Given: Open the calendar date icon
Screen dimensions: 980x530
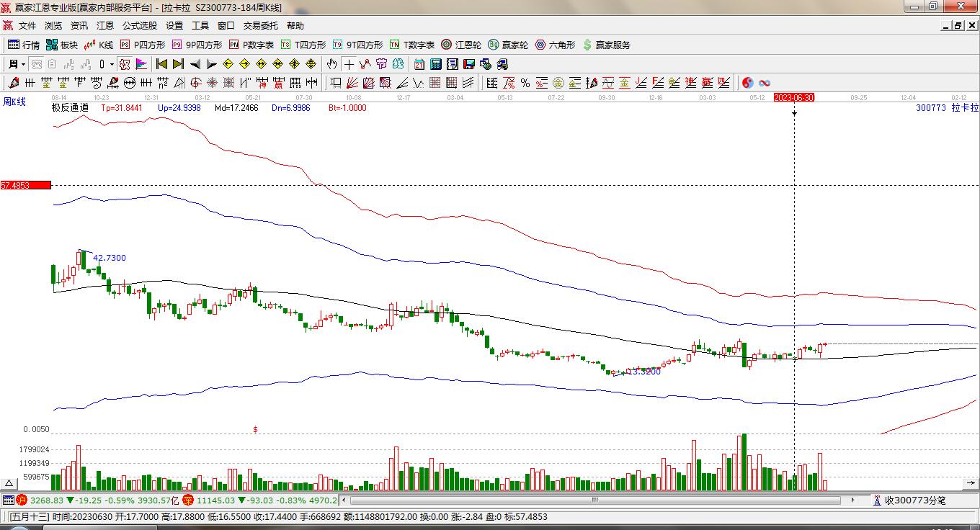Looking at the screenshot, I should pos(419,64).
